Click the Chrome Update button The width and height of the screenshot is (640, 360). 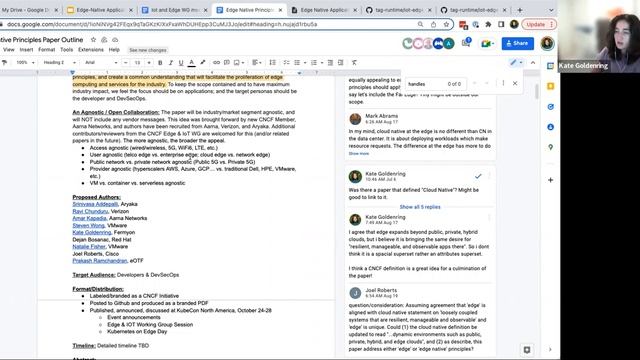tap(538, 24)
